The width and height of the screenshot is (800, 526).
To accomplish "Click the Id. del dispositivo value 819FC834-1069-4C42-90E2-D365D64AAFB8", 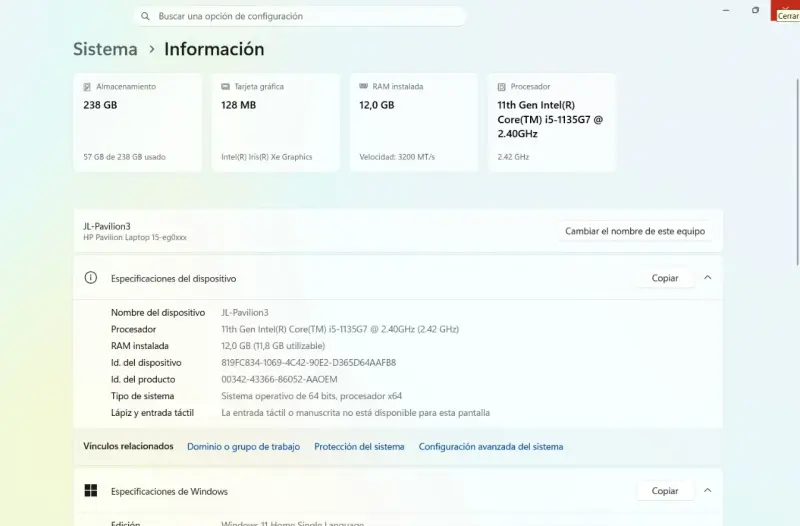I will pos(309,363).
